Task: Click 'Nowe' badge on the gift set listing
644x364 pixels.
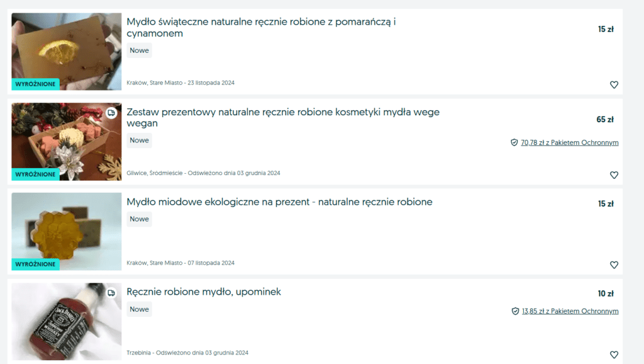Action: pyautogui.click(x=139, y=140)
